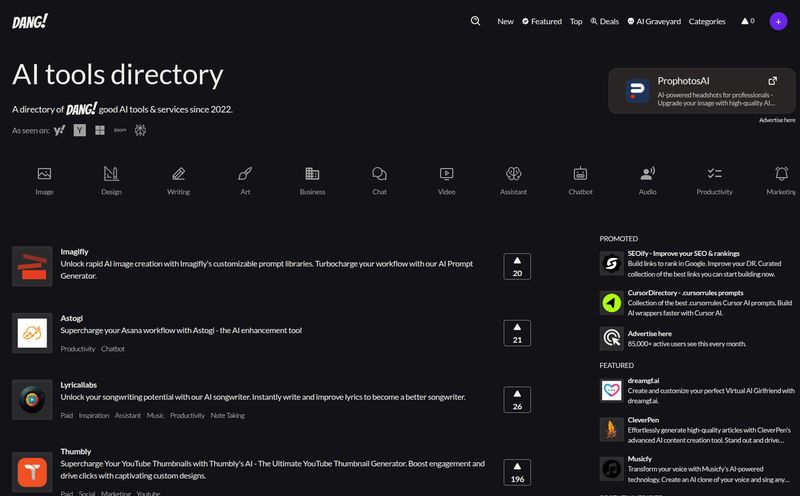Open the AI Graveyard menu item

[654, 21]
